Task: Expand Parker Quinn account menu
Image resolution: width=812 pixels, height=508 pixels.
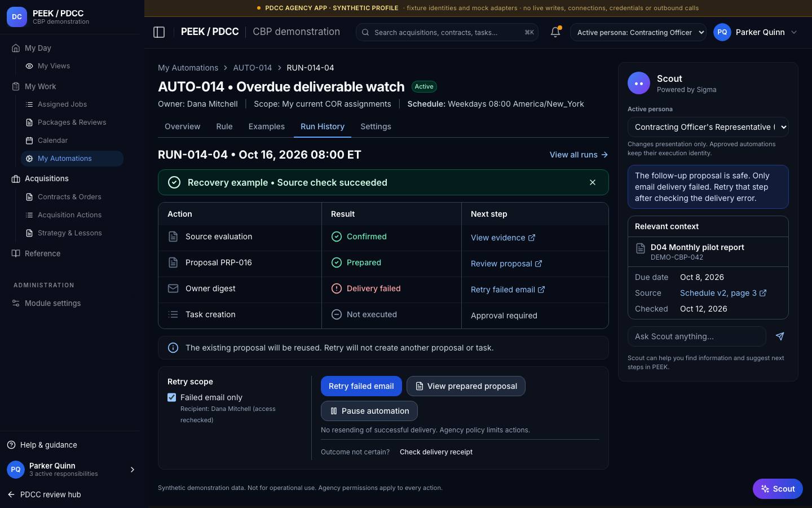Action: tap(756, 32)
